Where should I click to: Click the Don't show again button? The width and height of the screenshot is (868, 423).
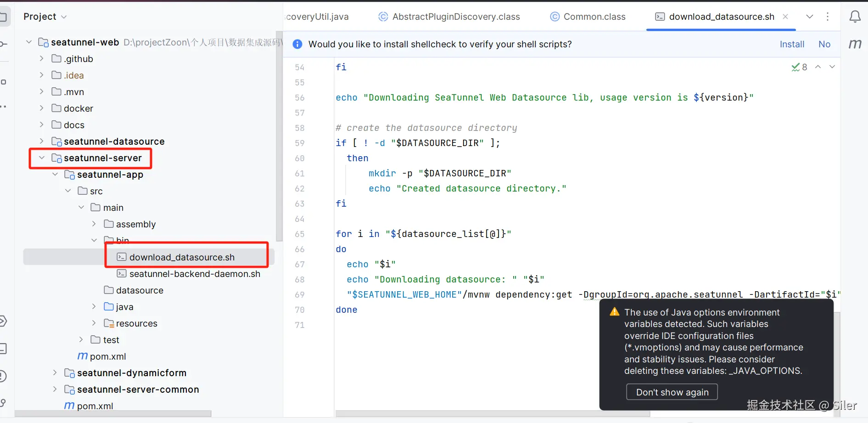point(672,392)
